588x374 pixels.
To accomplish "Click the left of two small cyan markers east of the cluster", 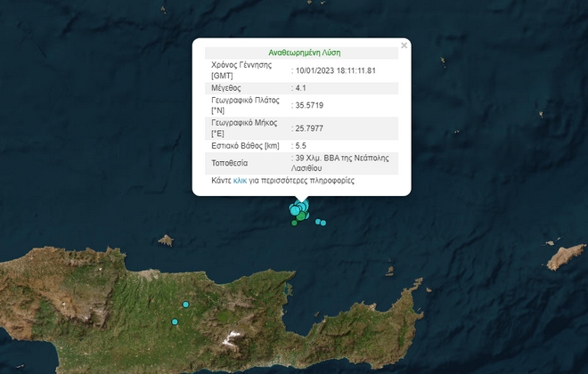I will coord(317,221).
